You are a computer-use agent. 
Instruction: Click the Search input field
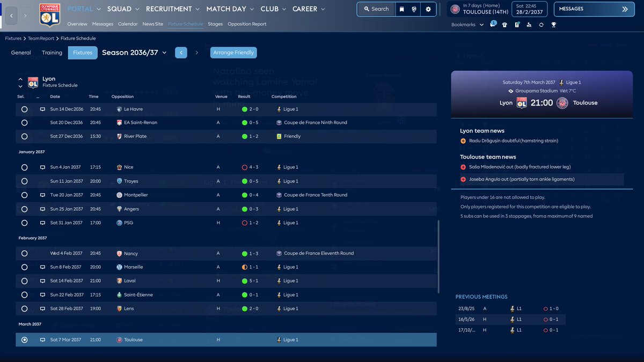376,9
